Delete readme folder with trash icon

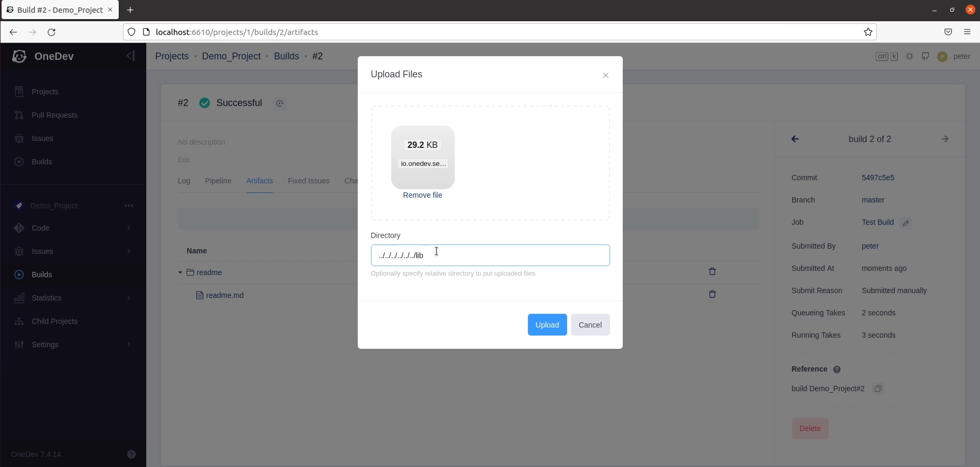coord(712,271)
